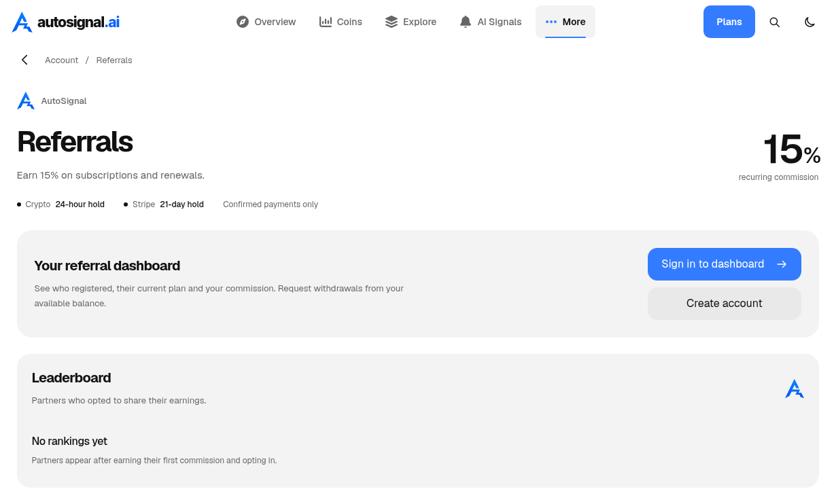Click the compass icon beside Overview
The image size is (834, 504).
point(243,22)
